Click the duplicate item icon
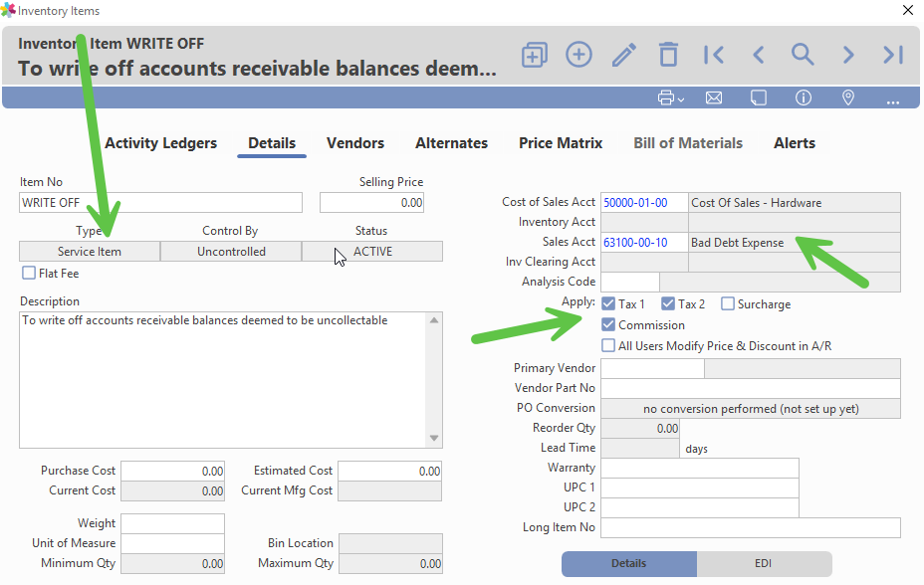Image resolution: width=924 pixels, height=585 pixels. (x=535, y=55)
